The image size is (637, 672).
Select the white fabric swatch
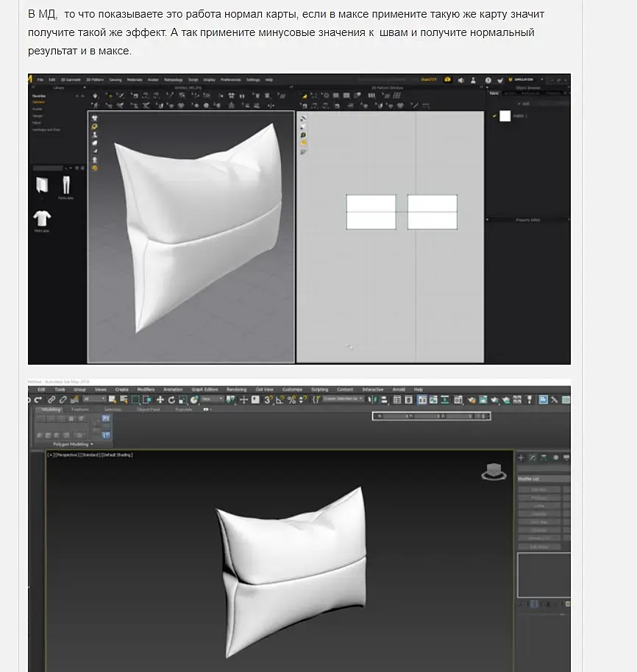point(505,116)
